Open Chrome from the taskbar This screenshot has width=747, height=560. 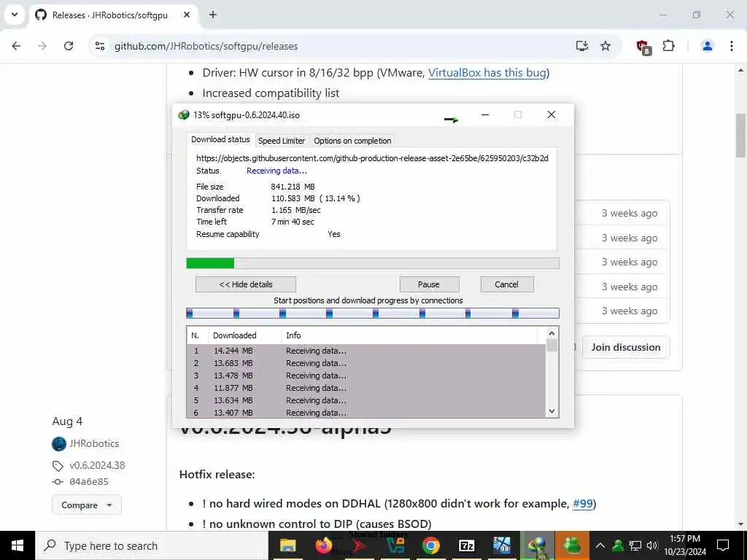coord(430,545)
